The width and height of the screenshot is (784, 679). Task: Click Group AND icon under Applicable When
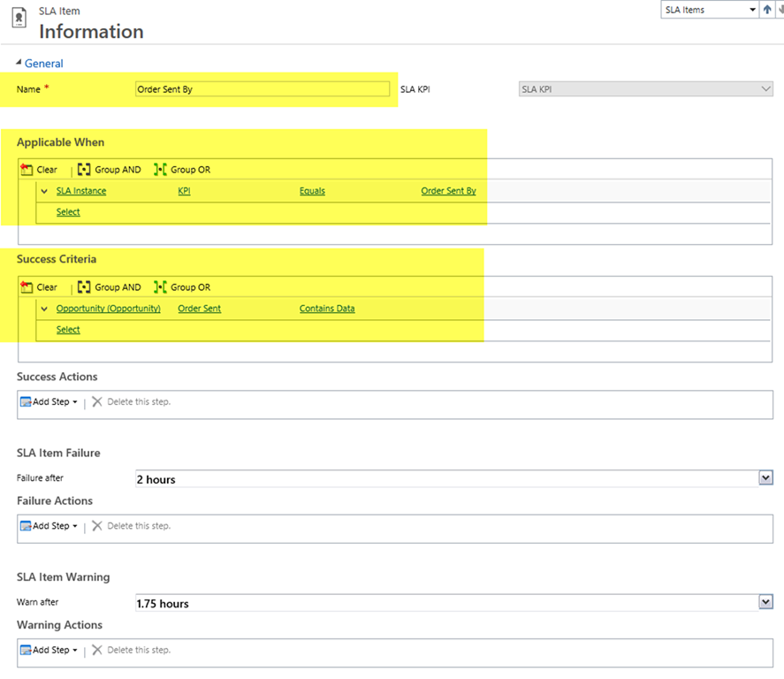coord(84,170)
